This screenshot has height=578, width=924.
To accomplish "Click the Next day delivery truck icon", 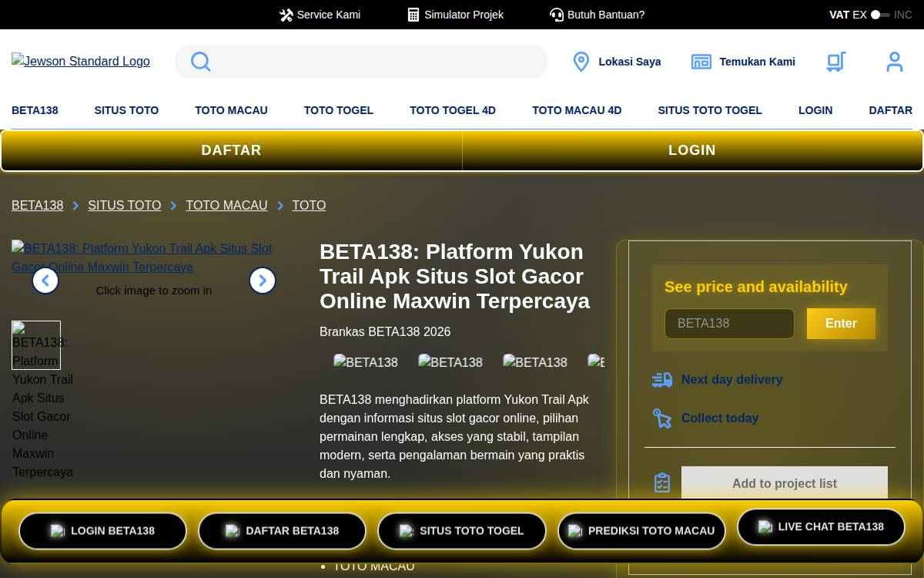I will pyautogui.click(x=662, y=379).
